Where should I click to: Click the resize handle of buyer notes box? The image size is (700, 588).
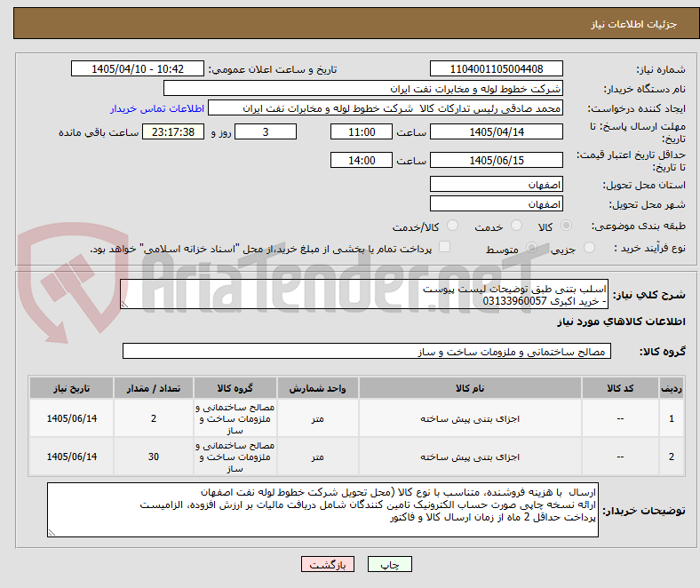pyautogui.click(x=52, y=532)
